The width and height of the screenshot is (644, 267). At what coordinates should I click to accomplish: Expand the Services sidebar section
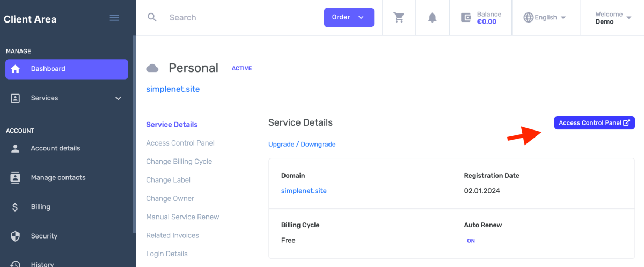pos(67,98)
